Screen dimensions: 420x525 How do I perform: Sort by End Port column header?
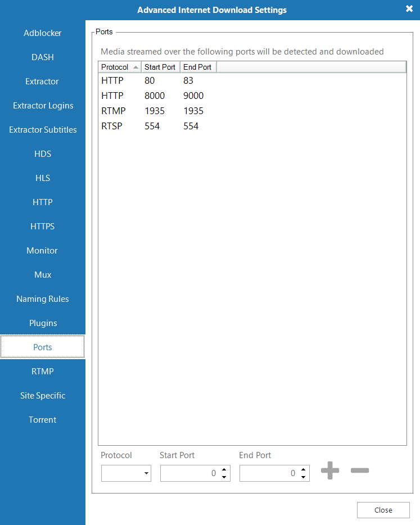click(x=198, y=67)
